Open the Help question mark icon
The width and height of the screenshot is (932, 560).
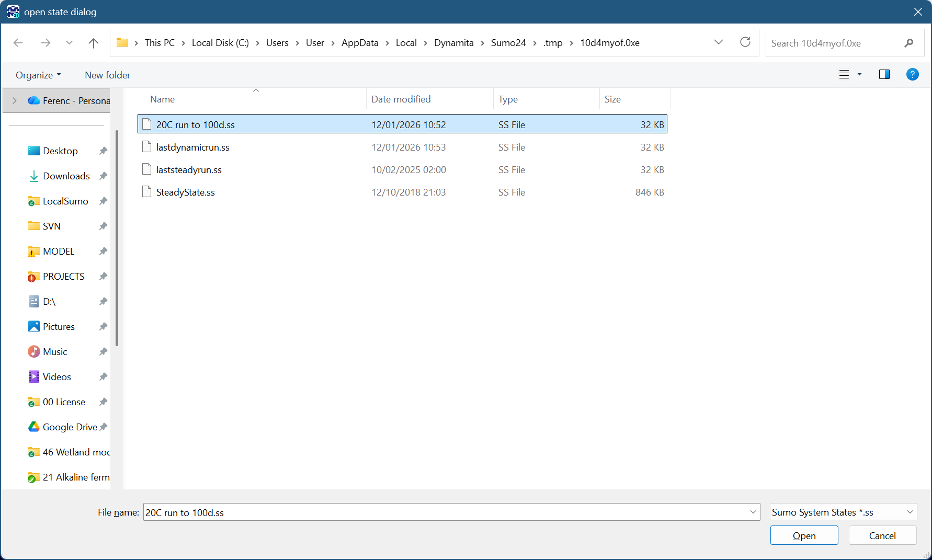click(912, 75)
